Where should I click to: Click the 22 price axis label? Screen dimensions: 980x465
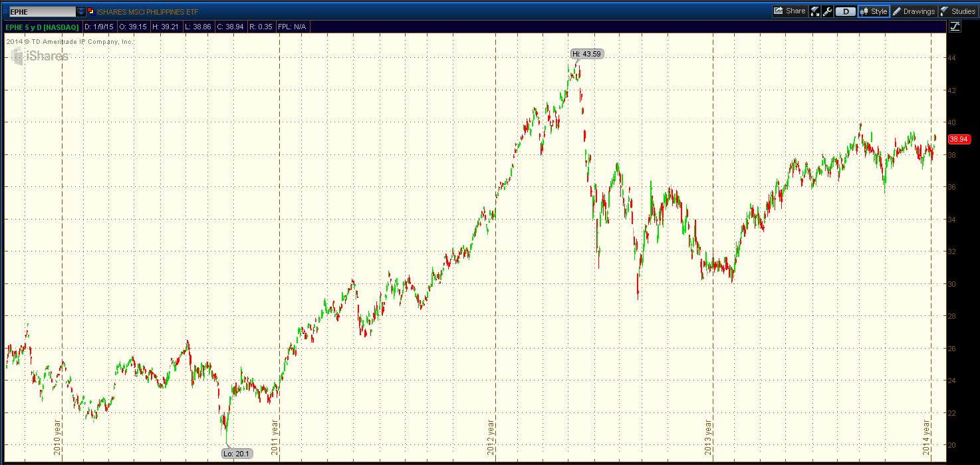[952, 413]
